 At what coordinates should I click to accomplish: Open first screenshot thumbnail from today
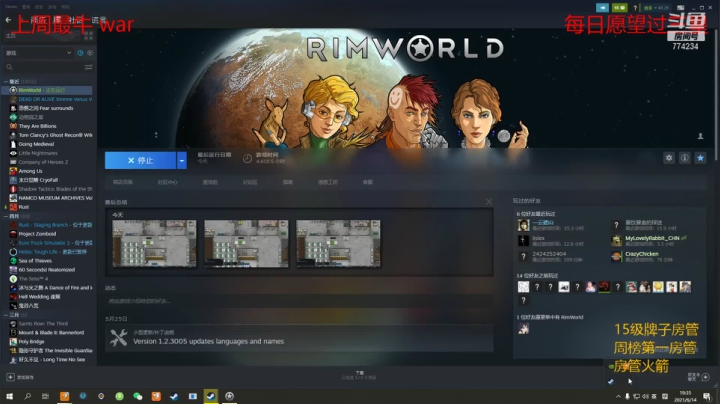(x=154, y=243)
